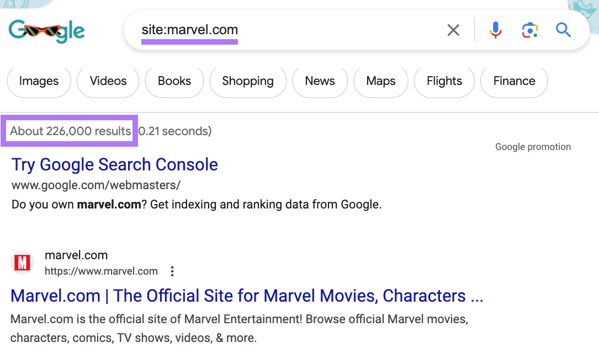Click the https://www.marvel.com breadcrumb URL

coord(101,271)
